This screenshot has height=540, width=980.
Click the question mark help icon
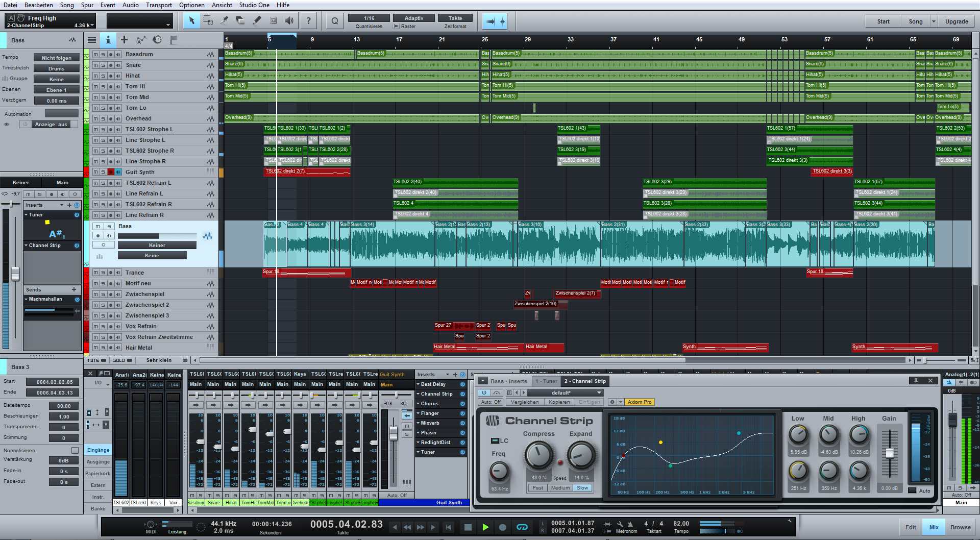tap(308, 21)
